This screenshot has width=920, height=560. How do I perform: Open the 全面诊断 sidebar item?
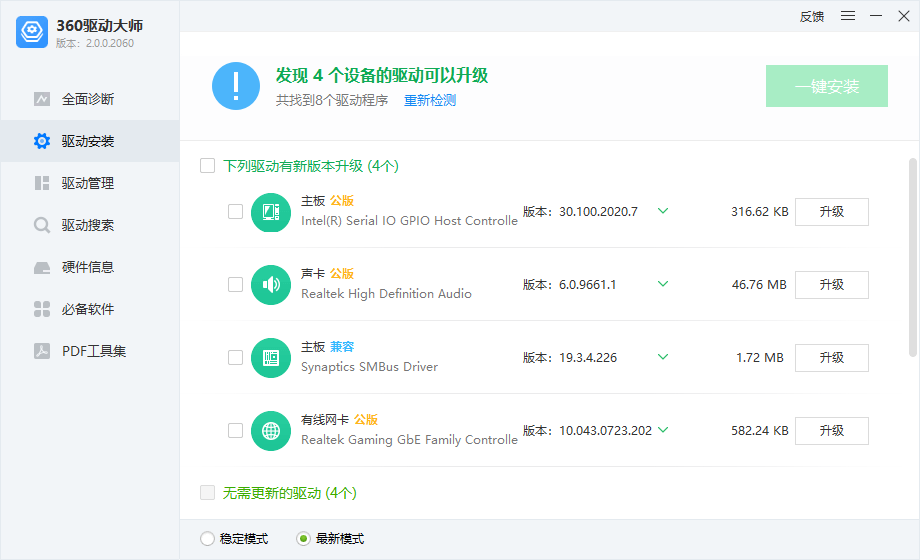tap(90, 99)
